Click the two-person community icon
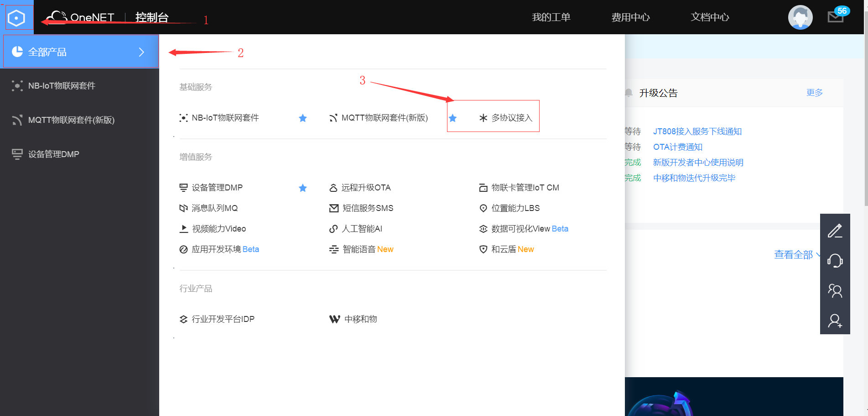Image resolution: width=868 pixels, height=416 pixels. 835,290
